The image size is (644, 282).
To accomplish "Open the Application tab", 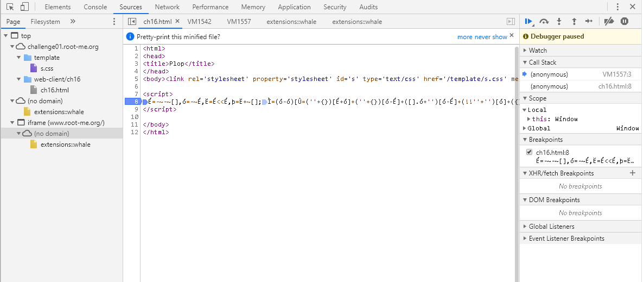I will [x=294, y=7].
